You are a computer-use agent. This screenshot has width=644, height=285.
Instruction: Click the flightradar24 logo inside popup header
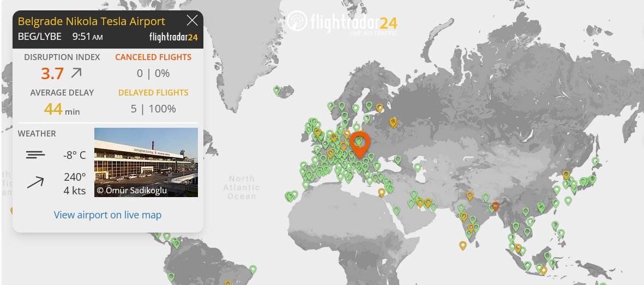pyautogui.click(x=173, y=37)
